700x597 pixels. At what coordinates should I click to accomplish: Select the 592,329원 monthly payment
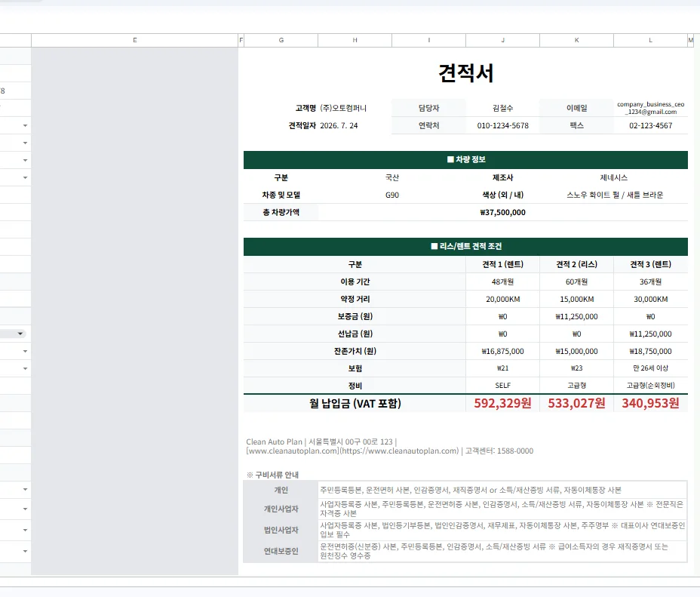tap(502, 403)
